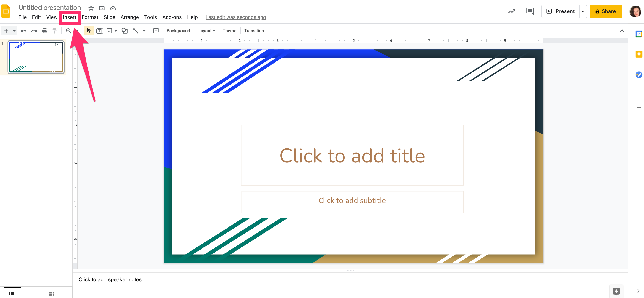This screenshot has width=644, height=298.
Task: Select the text selection arrow tool
Action: pos(88,30)
